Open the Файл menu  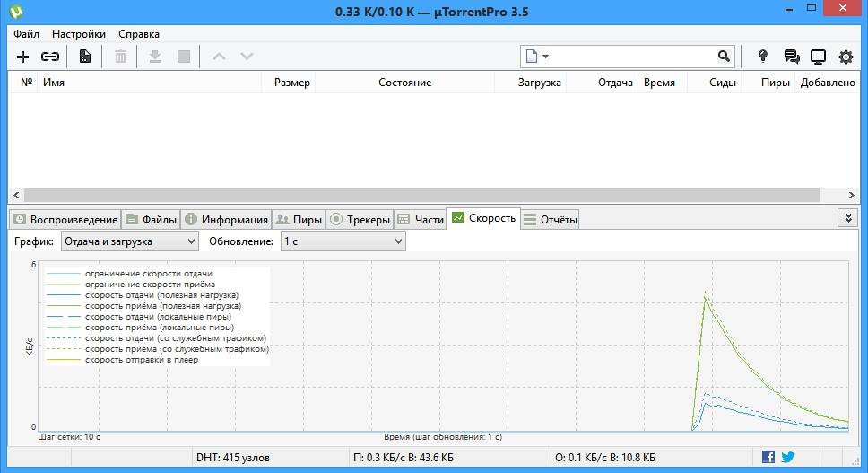pos(27,34)
